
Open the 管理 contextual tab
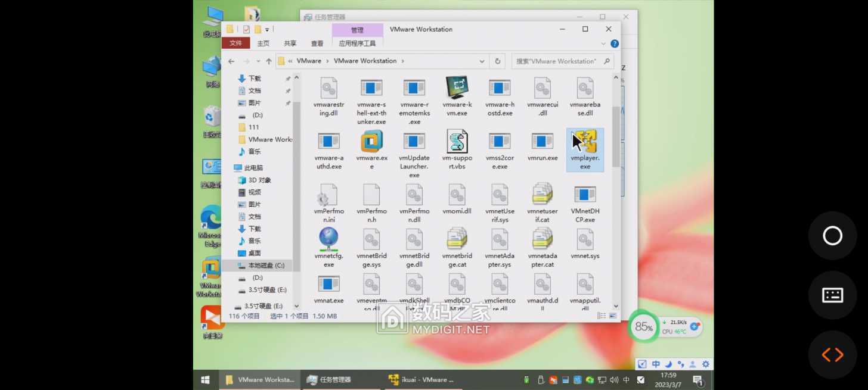click(357, 30)
